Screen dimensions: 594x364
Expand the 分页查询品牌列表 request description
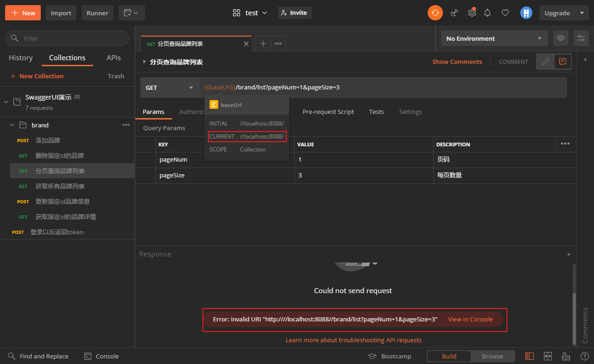[x=145, y=62]
